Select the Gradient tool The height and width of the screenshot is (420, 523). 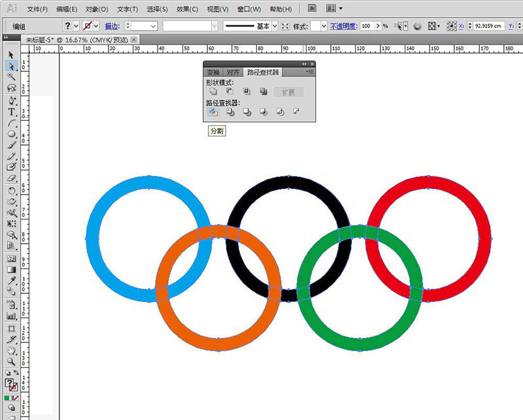pyautogui.click(x=12, y=269)
